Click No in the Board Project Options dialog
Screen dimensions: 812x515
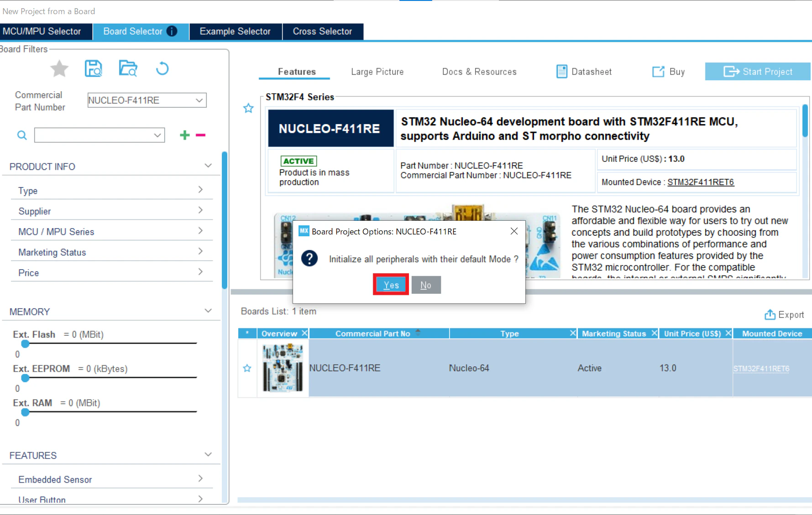[x=426, y=285]
